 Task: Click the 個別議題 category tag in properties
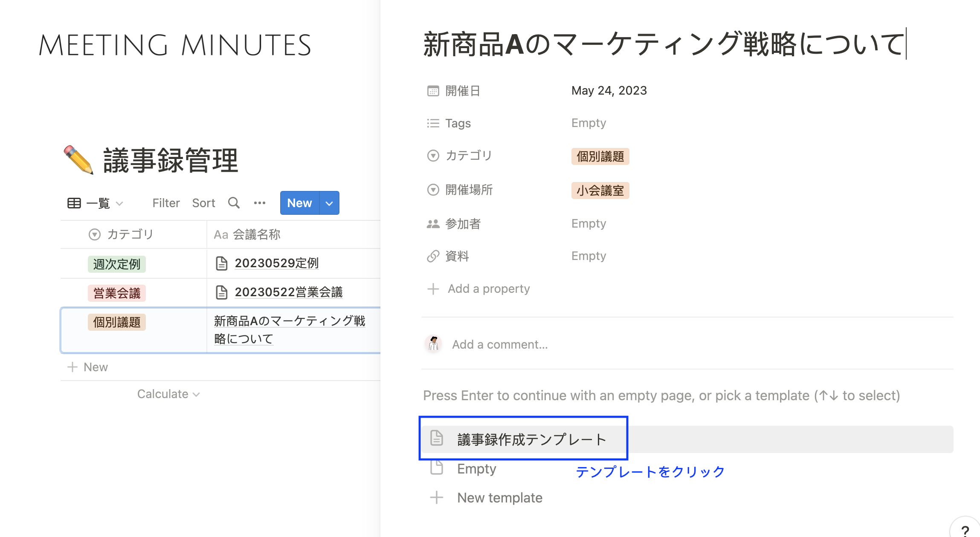click(600, 156)
